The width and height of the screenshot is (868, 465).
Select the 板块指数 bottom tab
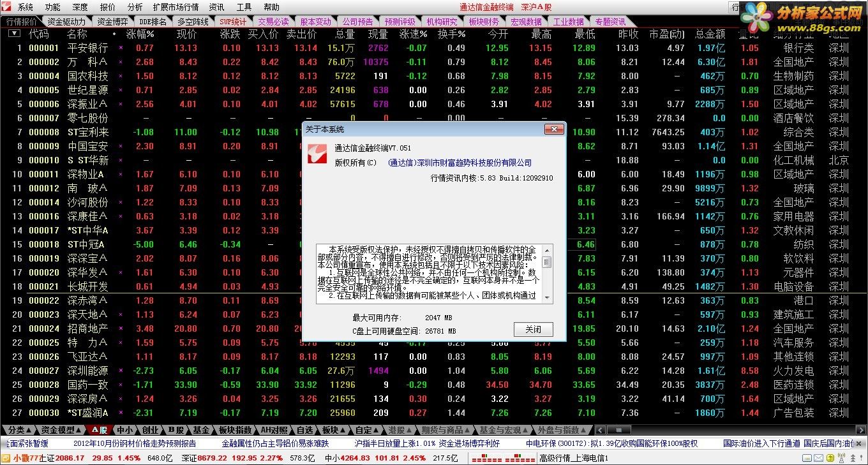click(234, 430)
